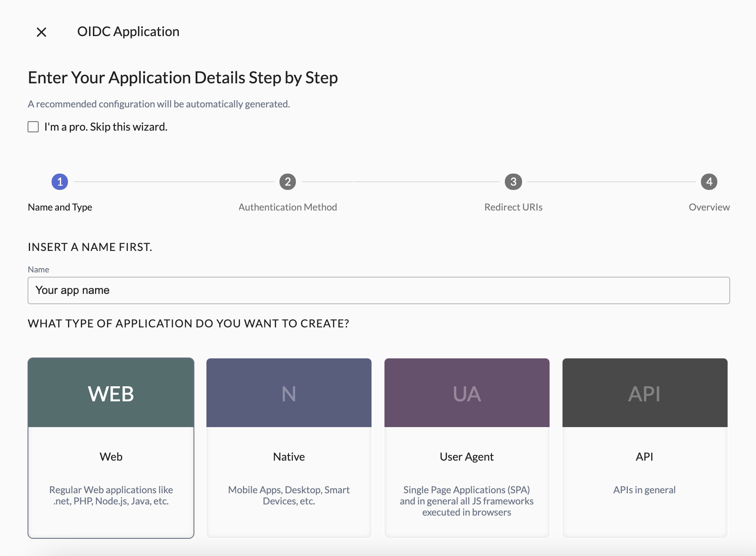Click the Overview step label
756x556 pixels.
709,207
